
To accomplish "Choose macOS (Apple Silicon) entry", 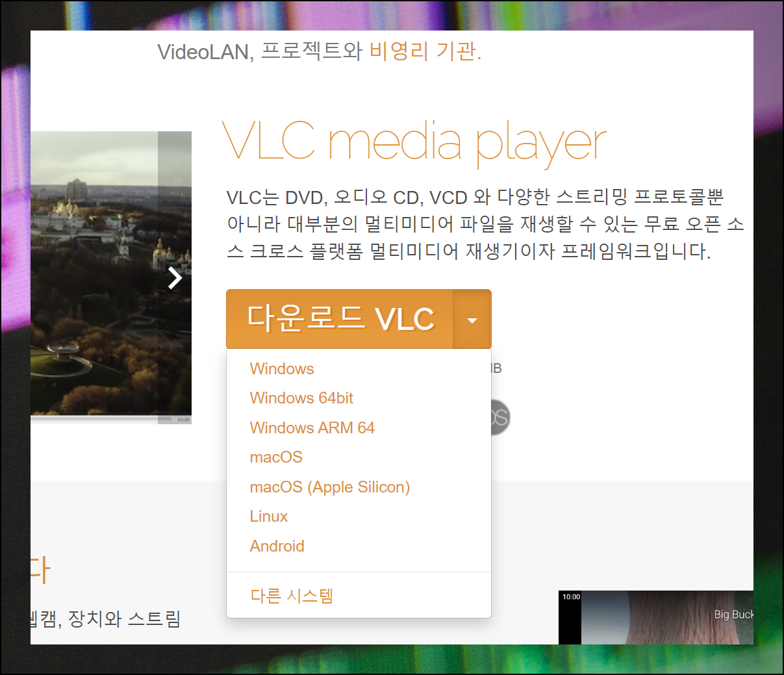I will (329, 487).
